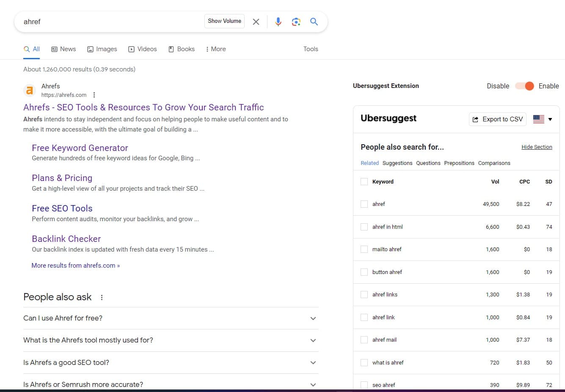Clear the search box with the X icon
The width and height of the screenshot is (565, 392).
[x=256, y=22]
